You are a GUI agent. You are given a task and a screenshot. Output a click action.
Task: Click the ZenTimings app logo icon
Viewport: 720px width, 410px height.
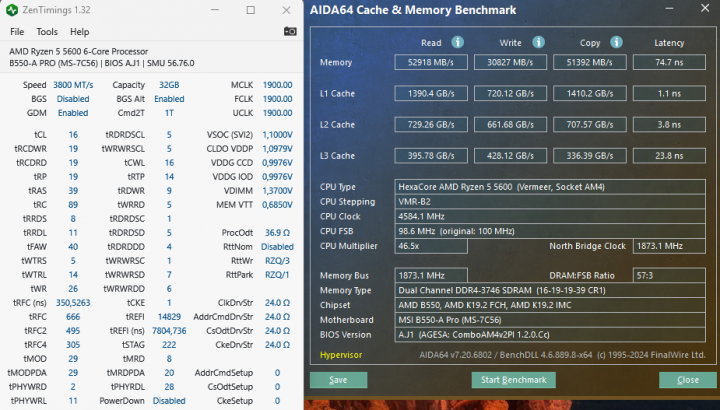(12, 10)
